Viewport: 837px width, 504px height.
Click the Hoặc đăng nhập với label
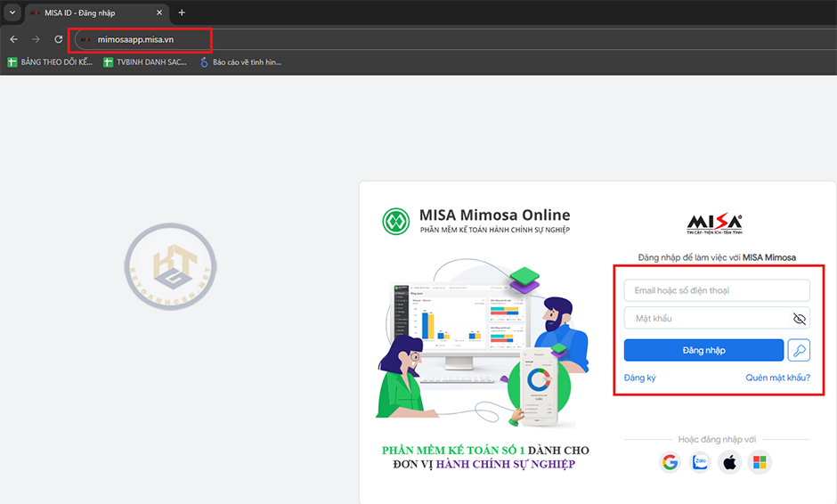click(x=717, y=439)
